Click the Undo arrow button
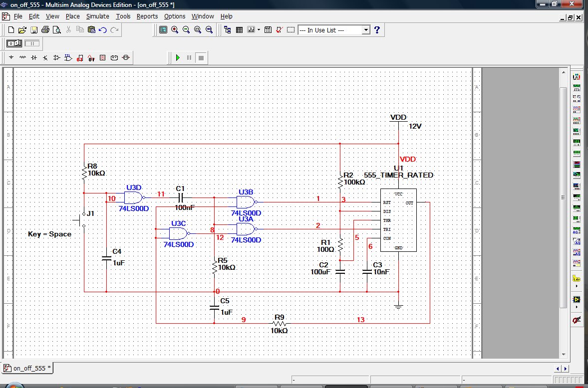The height and width of the screenshot is (388, 588). (103, 30)
